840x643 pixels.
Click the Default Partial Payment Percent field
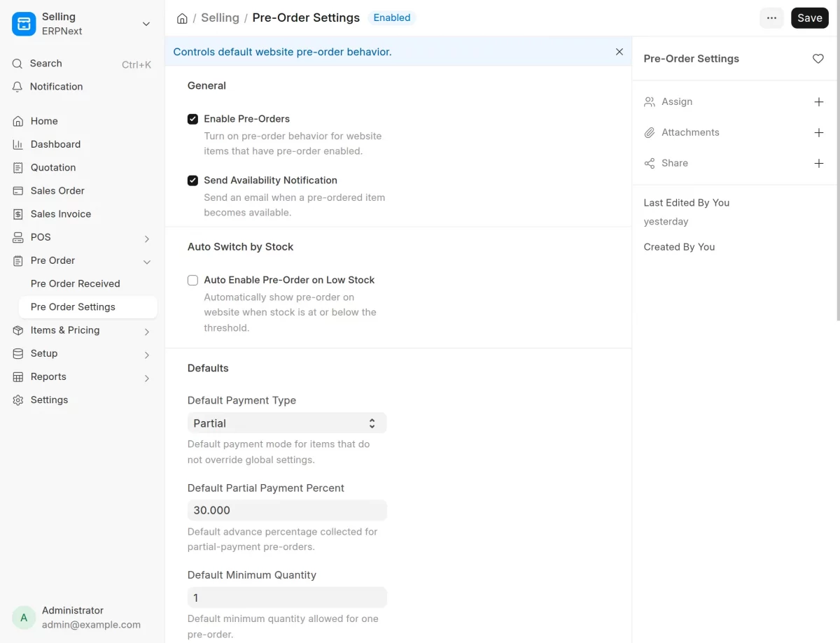click(287, 511)
